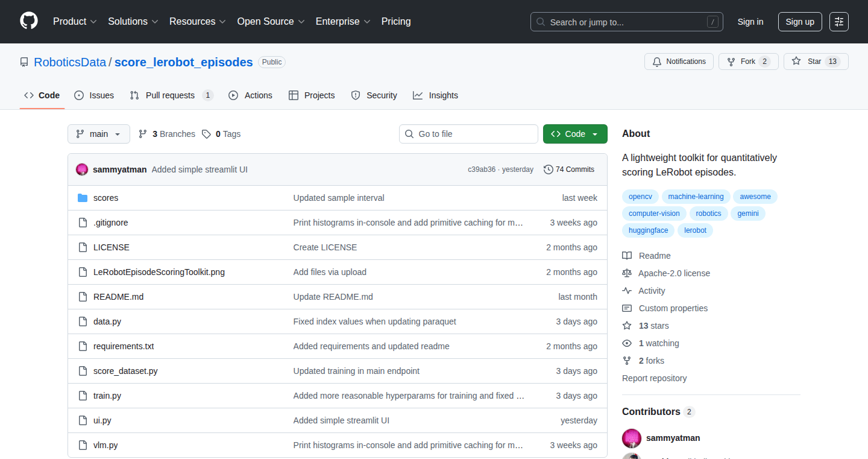Open the Enterprise dropdown menu
This screenshot has height=459, width=868.
point(343,22)
